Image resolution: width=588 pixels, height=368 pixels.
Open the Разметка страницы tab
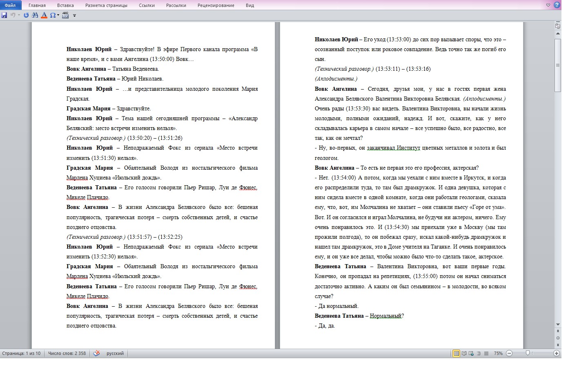click(106, 5)
